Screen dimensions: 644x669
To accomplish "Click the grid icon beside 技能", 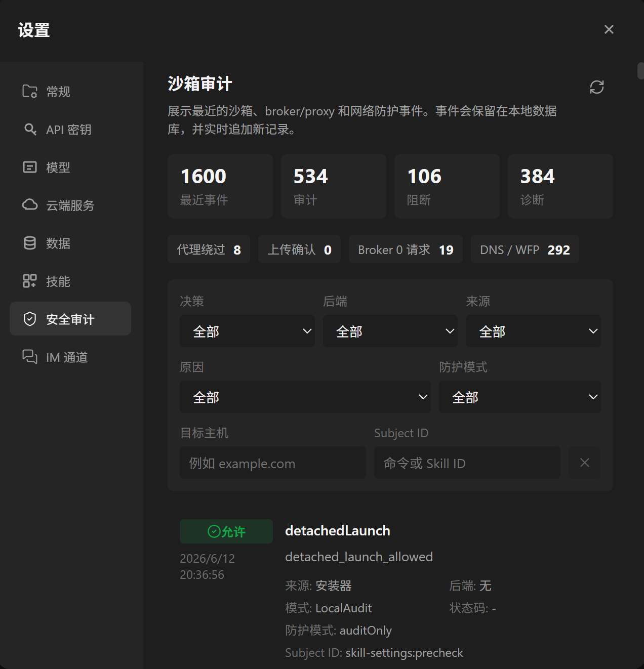I will point(30,281).
